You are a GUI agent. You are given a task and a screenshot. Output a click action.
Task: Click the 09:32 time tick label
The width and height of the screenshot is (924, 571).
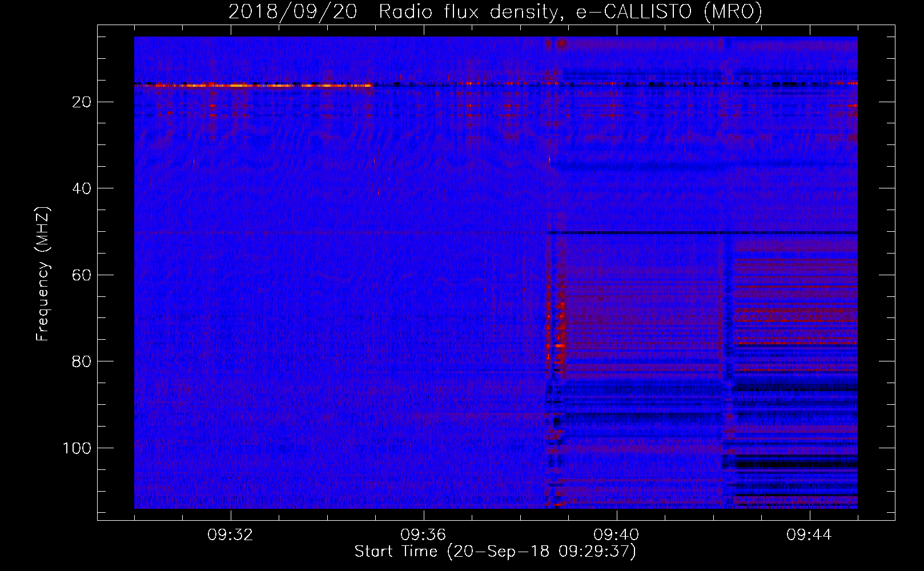(231, 535)
